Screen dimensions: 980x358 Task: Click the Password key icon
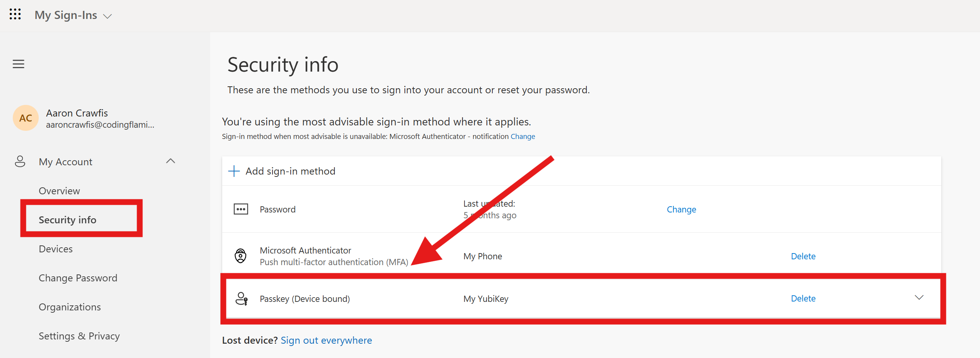(x=241, y=209)
